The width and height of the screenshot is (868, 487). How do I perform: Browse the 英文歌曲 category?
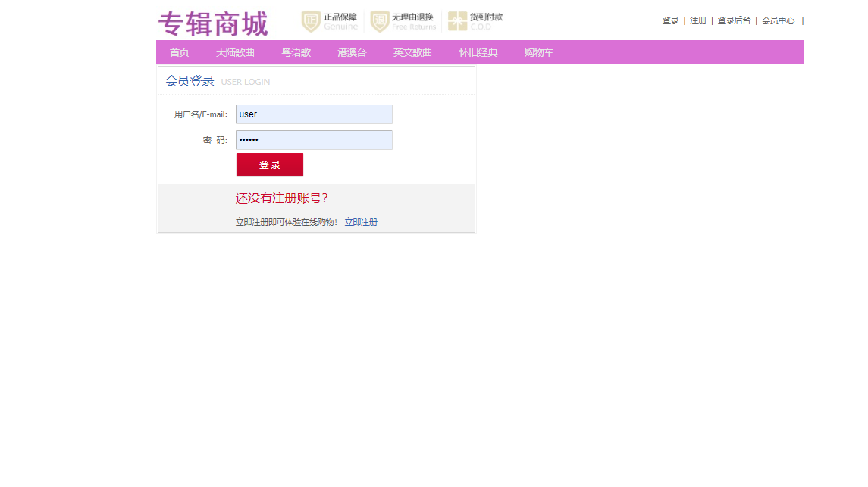412,52
